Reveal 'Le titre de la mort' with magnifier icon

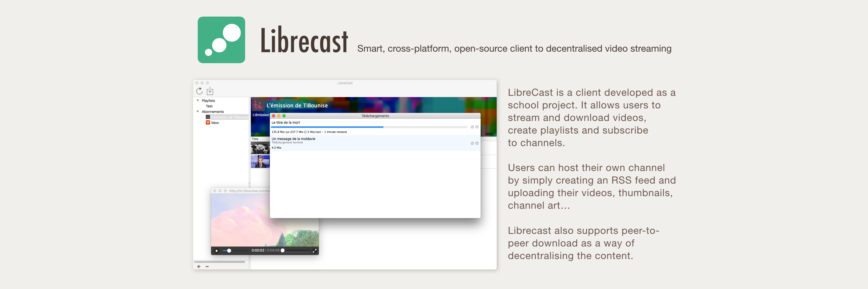pos(472,127)
